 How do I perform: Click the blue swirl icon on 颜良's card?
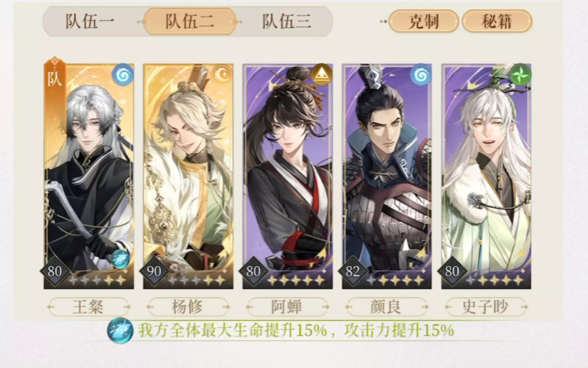coord(421,74)
